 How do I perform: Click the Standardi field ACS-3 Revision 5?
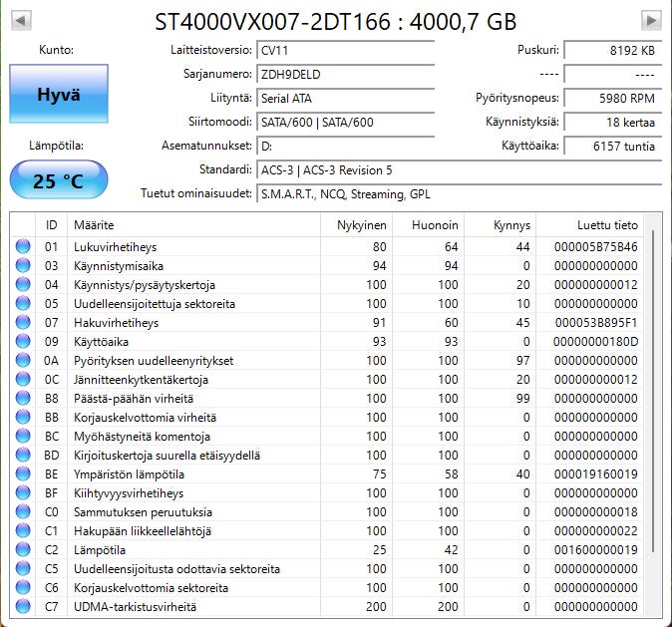coord(459,170)
